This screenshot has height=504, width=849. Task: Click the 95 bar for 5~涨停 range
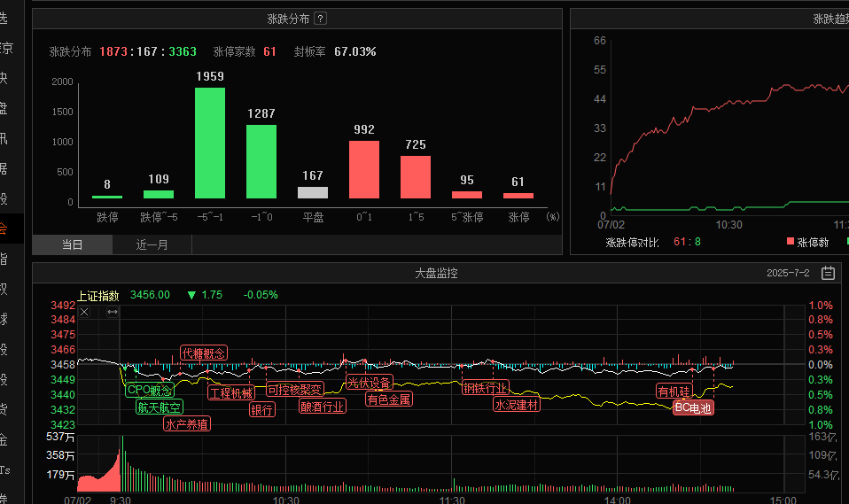pos(467,195)
